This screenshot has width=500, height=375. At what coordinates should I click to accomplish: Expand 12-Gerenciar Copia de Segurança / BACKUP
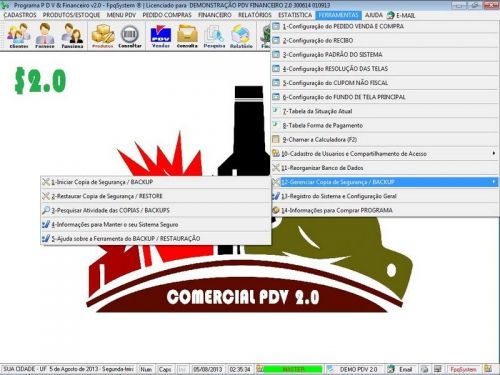click(x=385, y=182)
